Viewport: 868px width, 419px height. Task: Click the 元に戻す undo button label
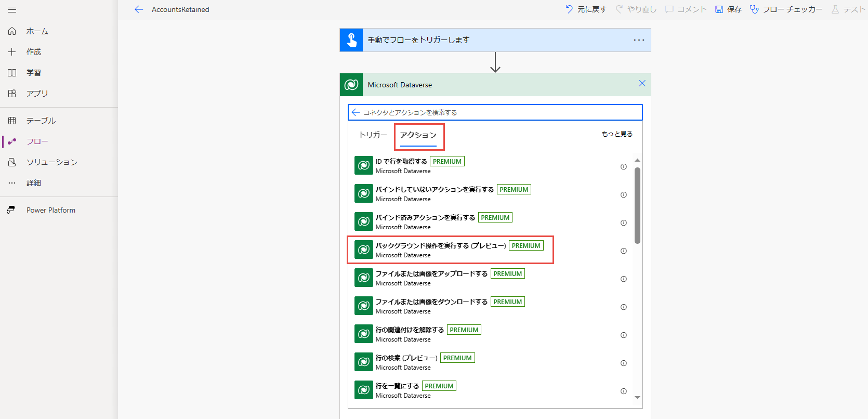(592, 9)
